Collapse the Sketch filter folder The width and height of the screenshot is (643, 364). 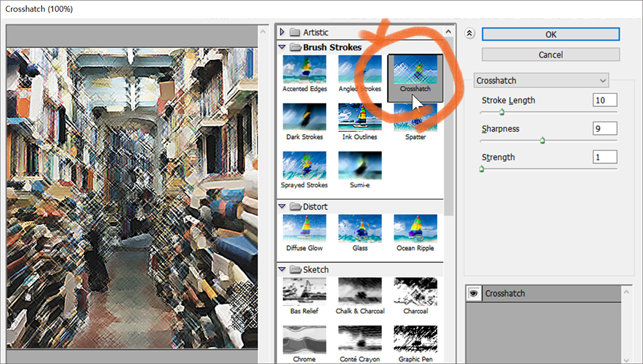pyautogui.click(x=282, y=269)
